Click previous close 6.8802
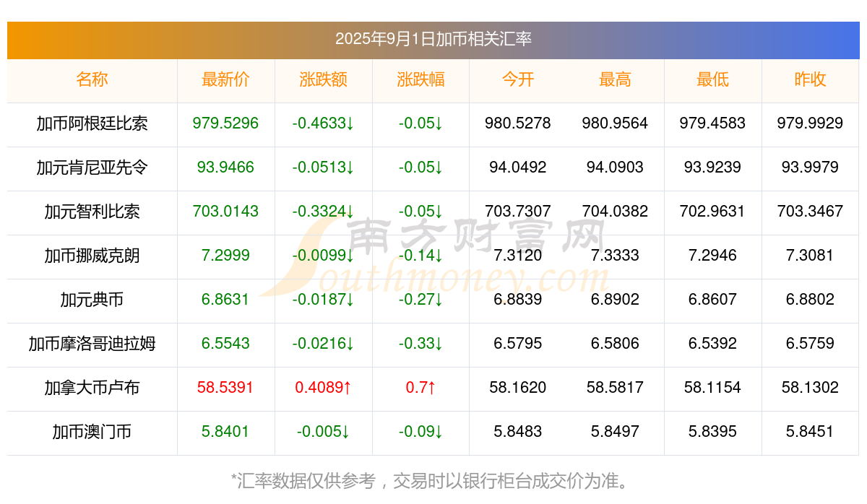The image size is (867, 504). point(810,300)
